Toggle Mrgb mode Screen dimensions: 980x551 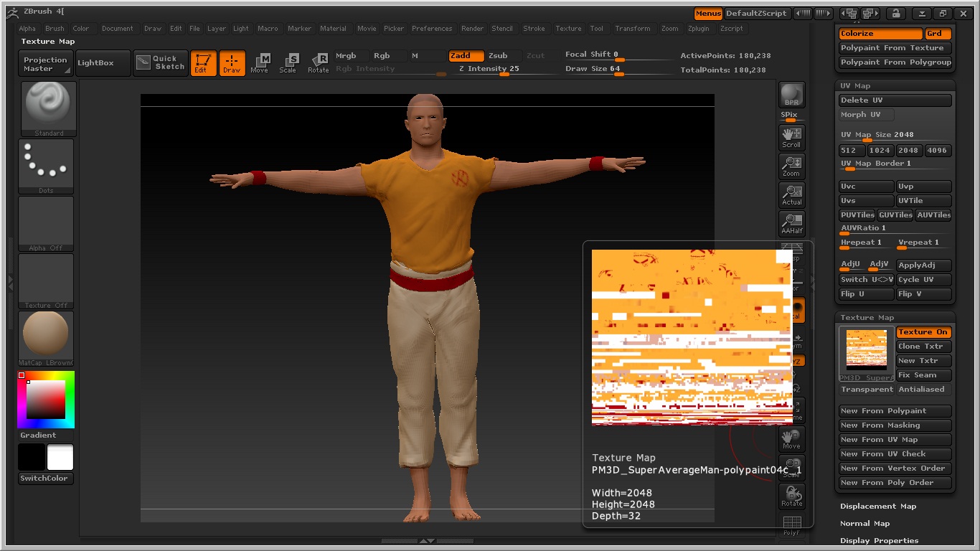[352, 55]
